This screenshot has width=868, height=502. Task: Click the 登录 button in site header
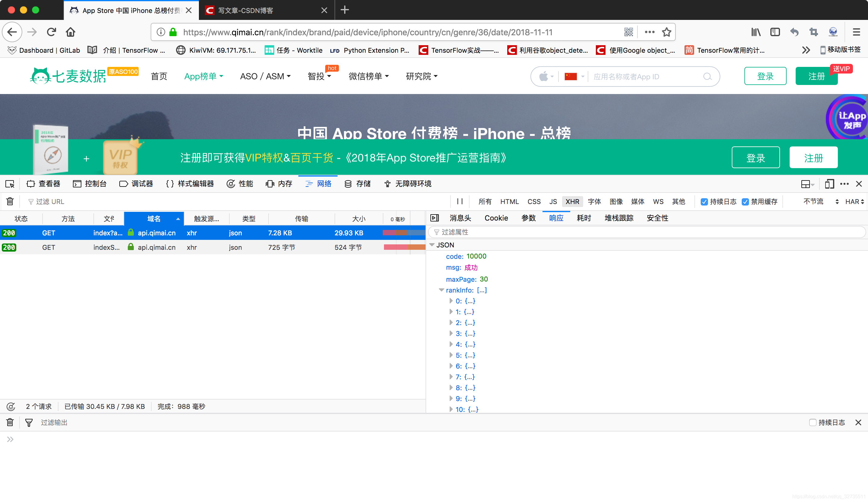tap(765, 76)
